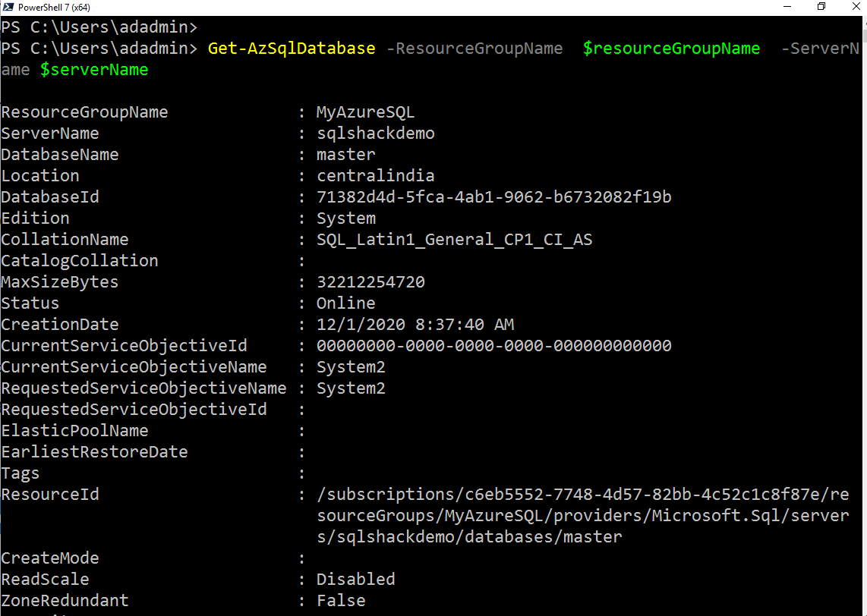Restore down the PowerShell window

coord(821,7)
